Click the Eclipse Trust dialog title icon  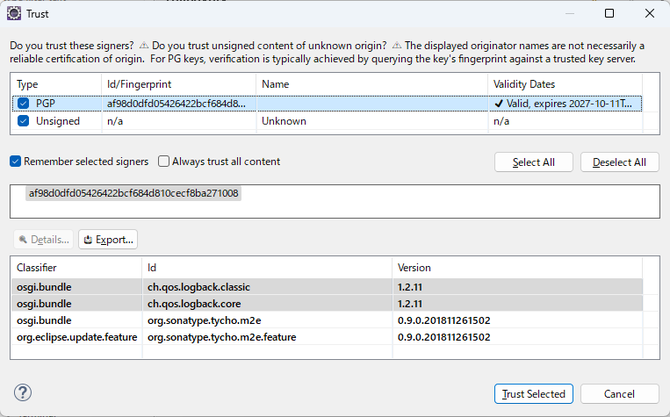pyautogui.click(x=14, y=13)
